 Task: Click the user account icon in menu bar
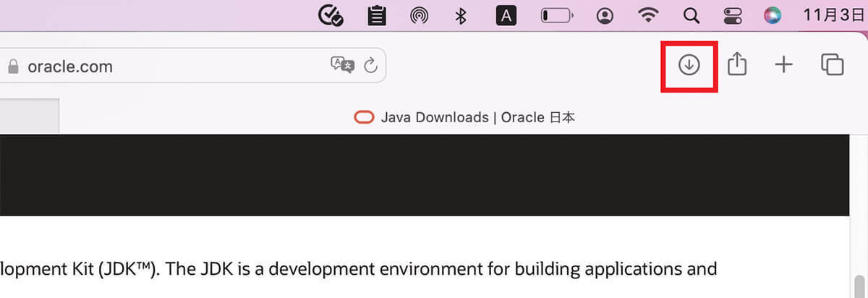605,15
